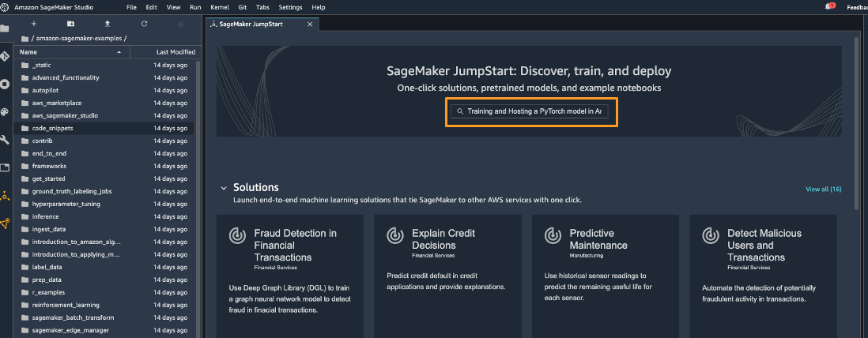Click the Predictive Maintenance card icon

(x=553, y=235)
